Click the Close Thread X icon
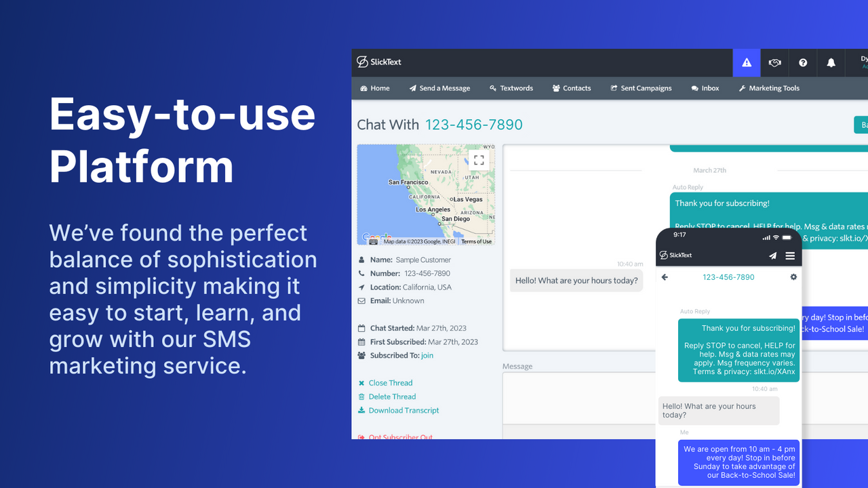This screenshot has width=868, height=488. pos(361,383)
